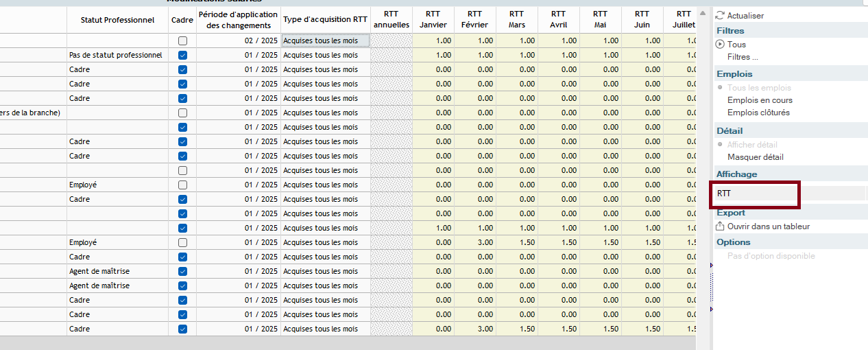Click the RTT Février column header
Screen dimensions: 868x350
[x=474, y=20]
